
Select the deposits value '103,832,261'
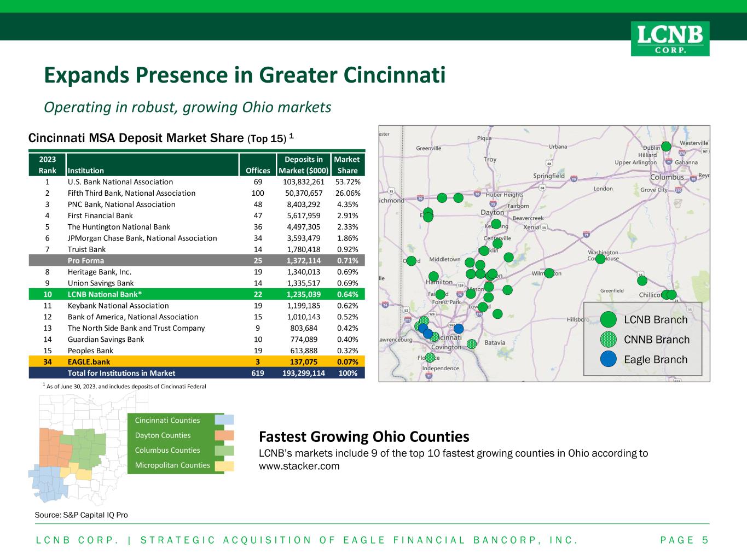tap(304, 182)
